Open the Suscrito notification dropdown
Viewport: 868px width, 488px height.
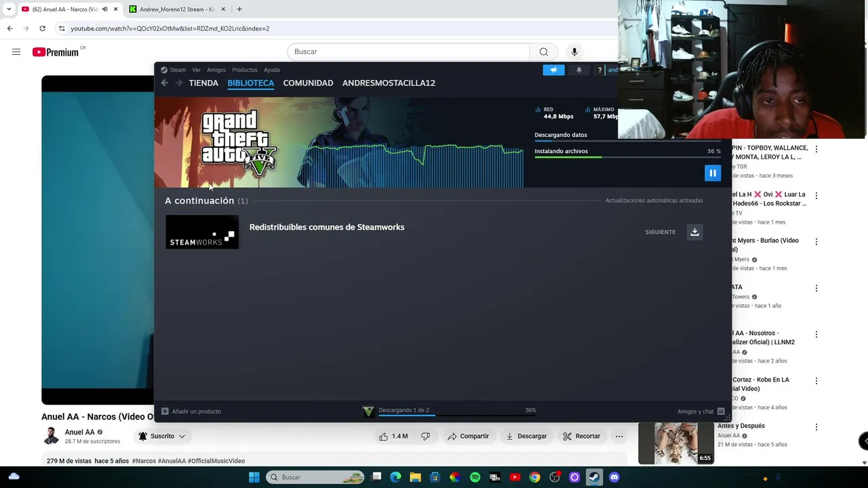(161, 436)
